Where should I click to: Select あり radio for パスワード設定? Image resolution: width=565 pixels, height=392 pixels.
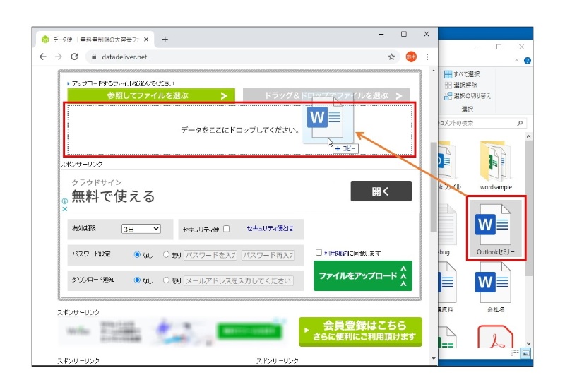pyautogui.click(x=167, y=255)
